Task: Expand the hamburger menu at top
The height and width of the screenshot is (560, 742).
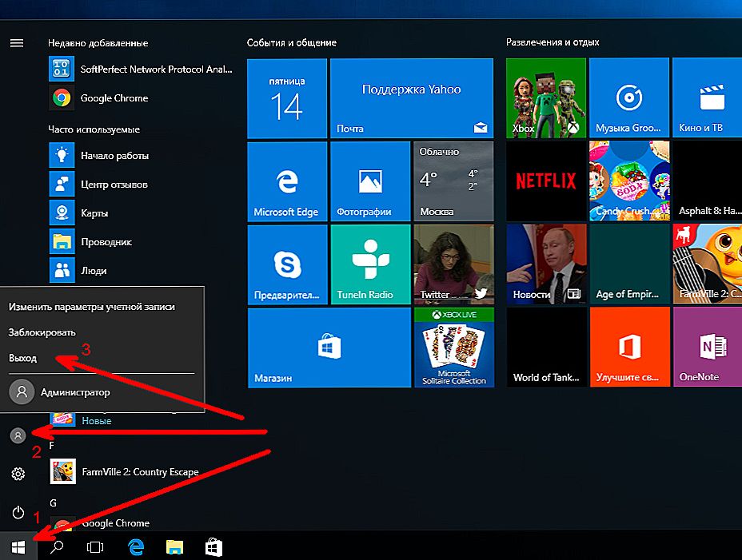Action: 17,43
